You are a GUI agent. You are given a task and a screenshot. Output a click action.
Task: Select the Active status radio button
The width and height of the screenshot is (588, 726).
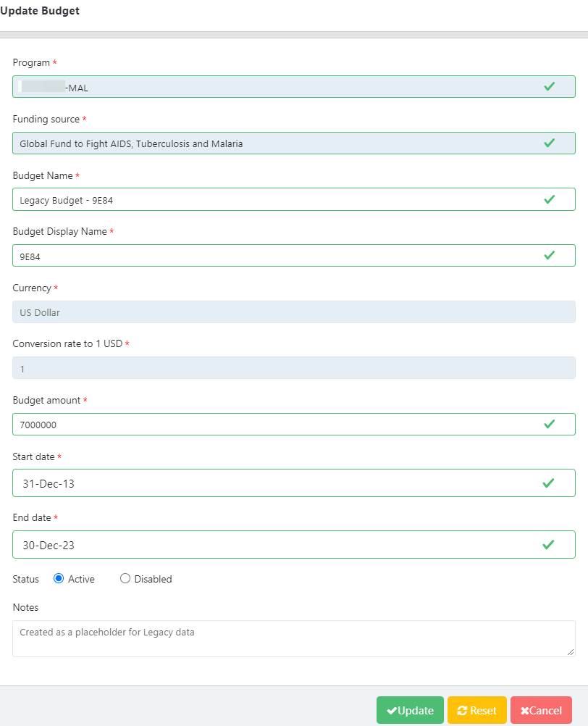pos(58,578)
